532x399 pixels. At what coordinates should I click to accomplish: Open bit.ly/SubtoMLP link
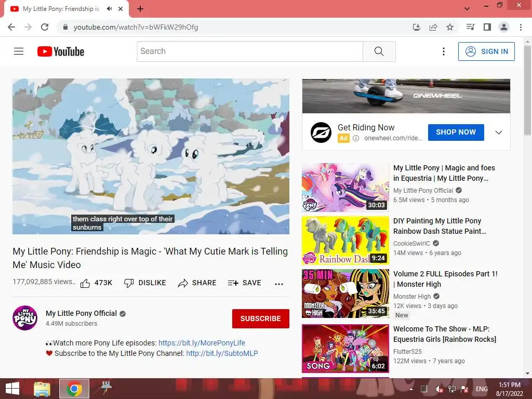coord(222,353)
